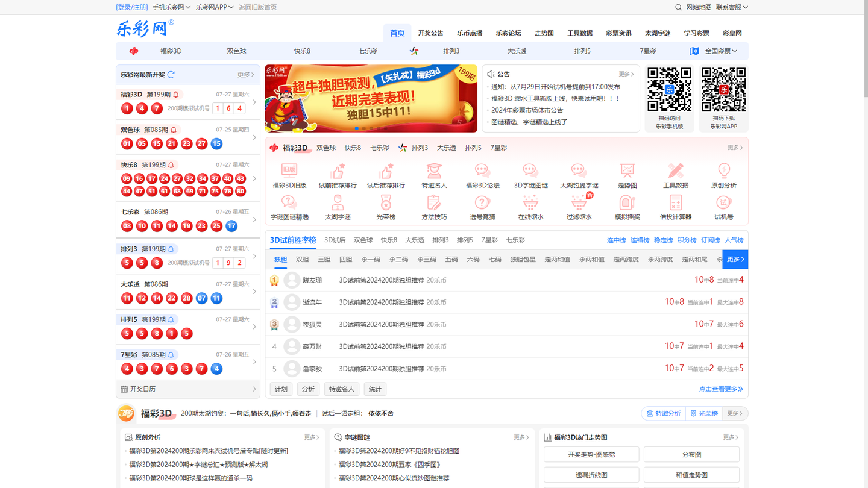Click the [登录/注册] link
This screenshot has width=868, height=488.
tap(132, 7)
